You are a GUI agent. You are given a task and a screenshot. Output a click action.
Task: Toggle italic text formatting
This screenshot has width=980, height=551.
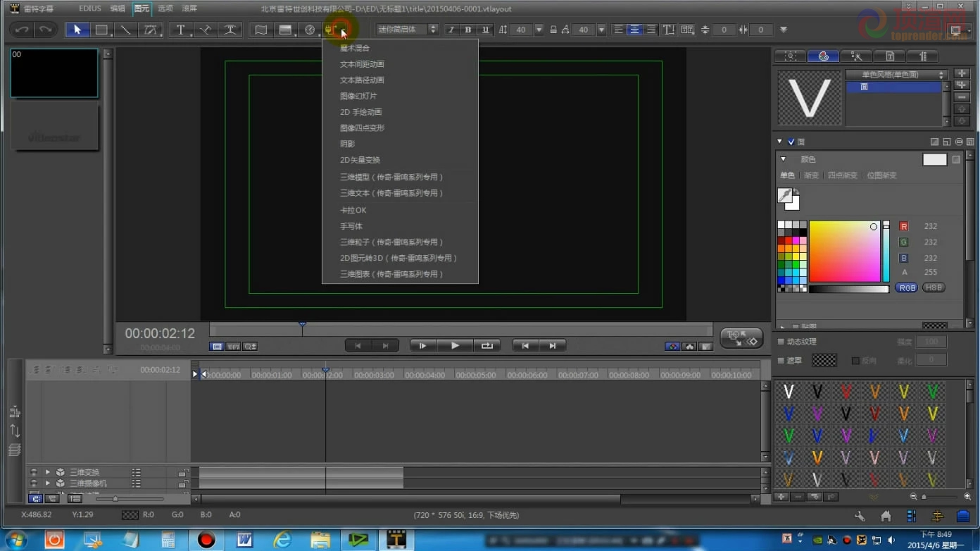(451, 30)
